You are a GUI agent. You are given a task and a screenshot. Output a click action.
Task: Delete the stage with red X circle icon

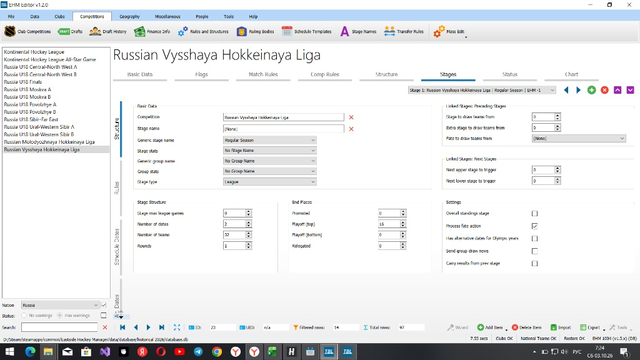(x=604, y=90)
